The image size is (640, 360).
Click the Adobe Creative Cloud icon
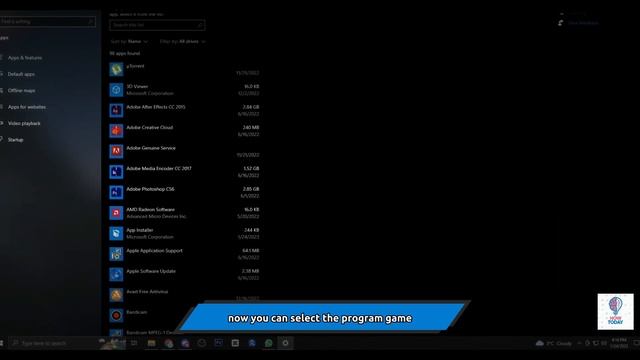pyautogui.click(x=116, y=131)
